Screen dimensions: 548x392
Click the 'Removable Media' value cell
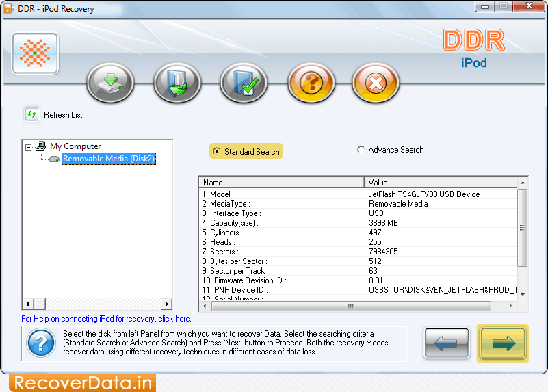[x=398, y=204]
